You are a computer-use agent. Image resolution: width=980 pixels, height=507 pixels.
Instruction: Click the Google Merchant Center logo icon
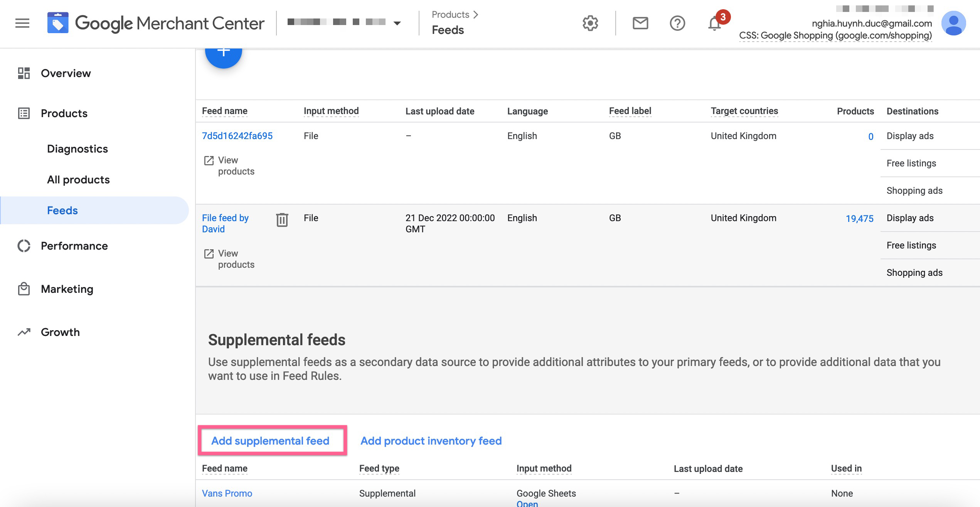click(58, 23)
